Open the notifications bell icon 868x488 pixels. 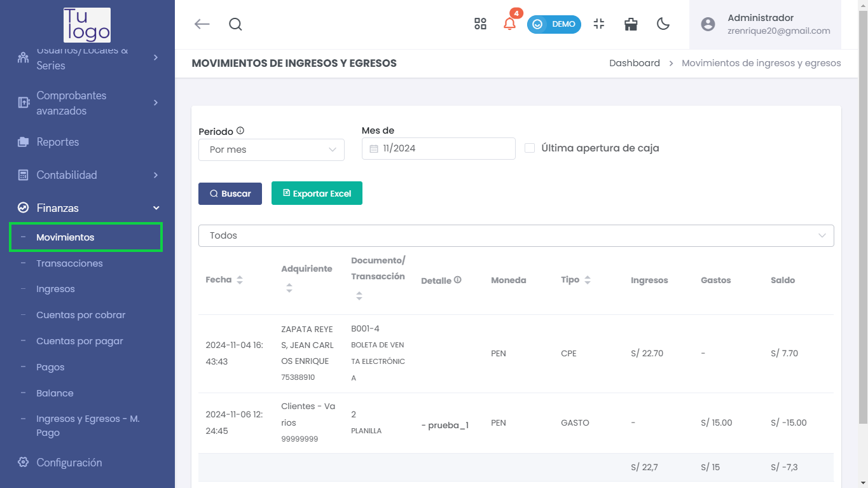click(x=509, y=24)
